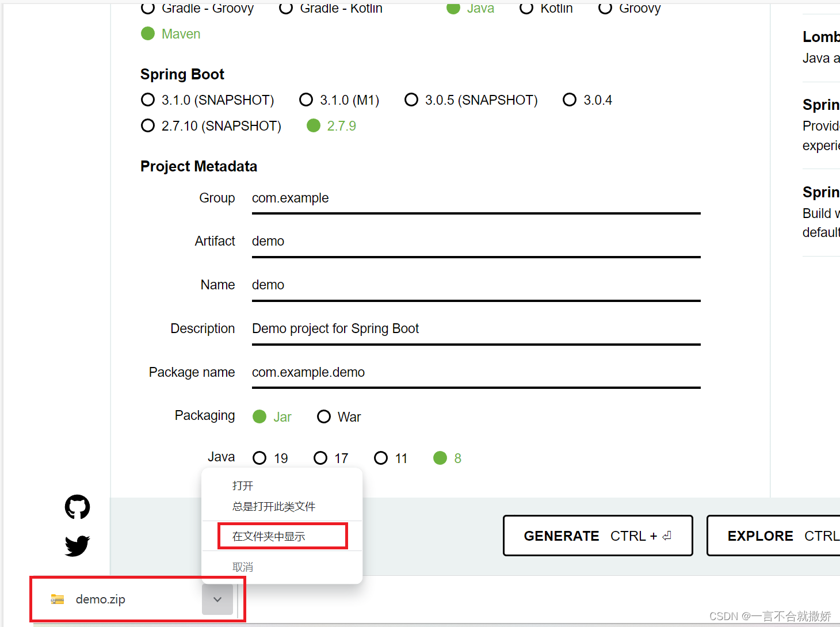The height and width of the screenshot is (627, 840).
Task: Select Gradle - Kotlin project option
Action: point(331,8)
